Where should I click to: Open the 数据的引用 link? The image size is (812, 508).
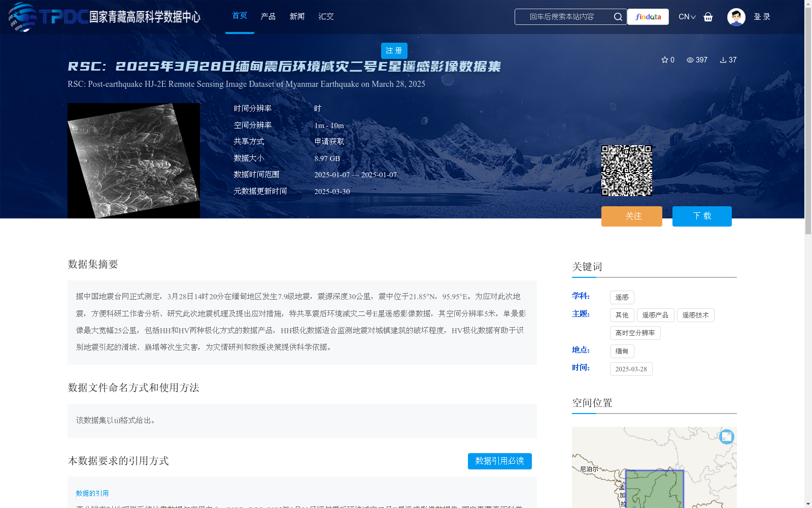[x=92, y=493]
